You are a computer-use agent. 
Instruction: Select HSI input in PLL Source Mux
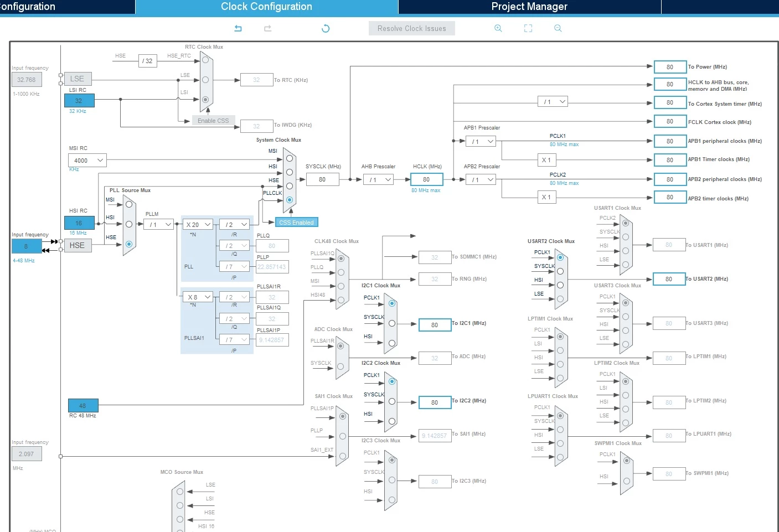pos(129,224)
